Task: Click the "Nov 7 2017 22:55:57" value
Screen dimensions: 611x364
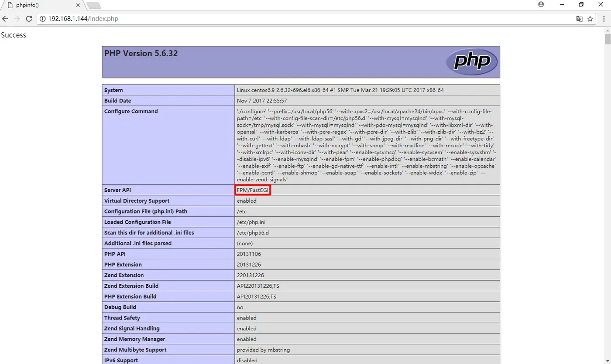Action: point(262,101)
